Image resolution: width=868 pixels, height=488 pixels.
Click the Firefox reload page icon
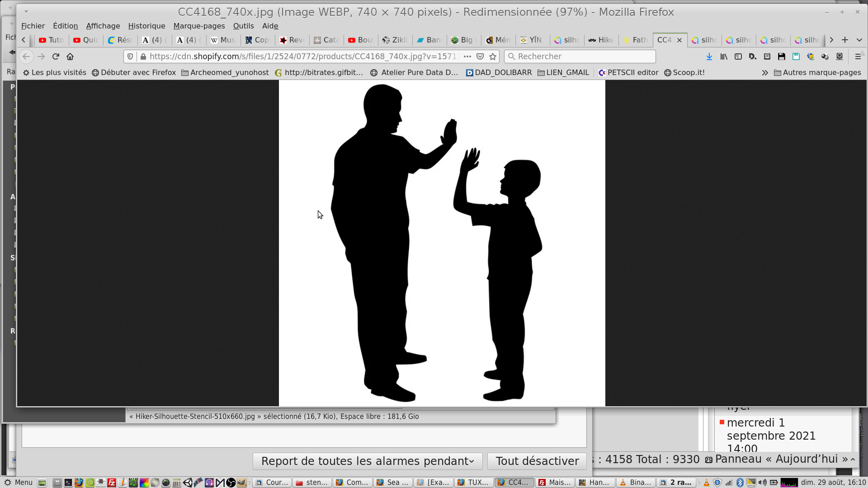point(56,56)
